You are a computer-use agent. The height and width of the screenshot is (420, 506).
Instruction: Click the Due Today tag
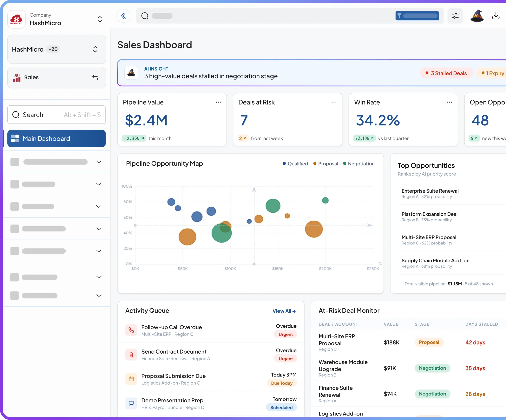coord(282,383)
